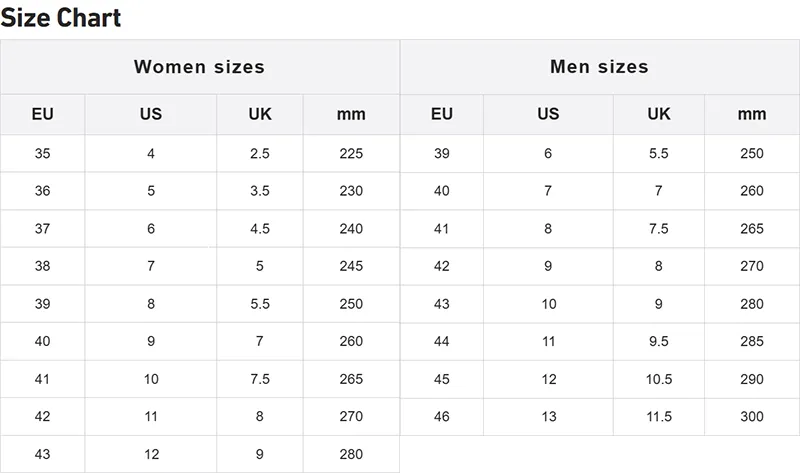This screenshot has width=800, height=473.
Task: Select women's EU size 35 cell
Action: [42, 153]
